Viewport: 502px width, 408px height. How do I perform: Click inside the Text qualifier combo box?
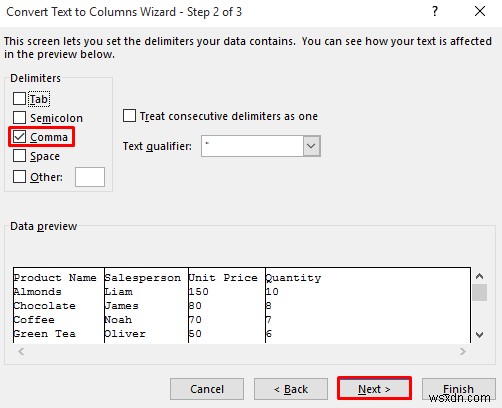pyautogui.click(x=252, y=146)
